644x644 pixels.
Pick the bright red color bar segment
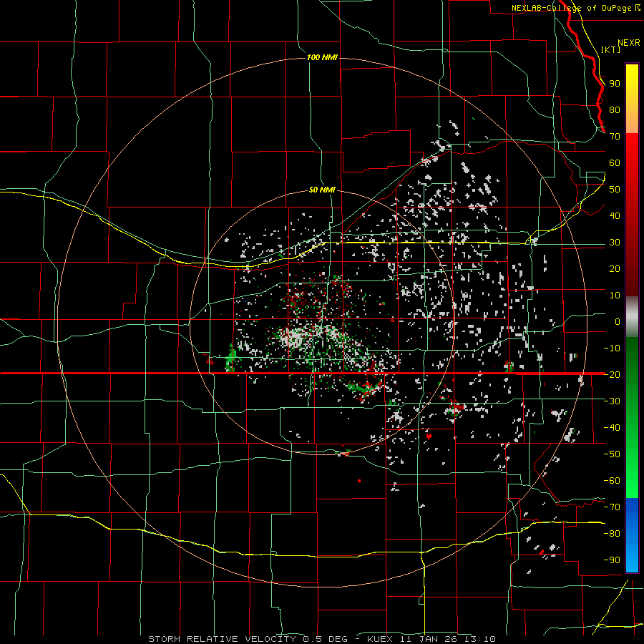coord(632,160)
